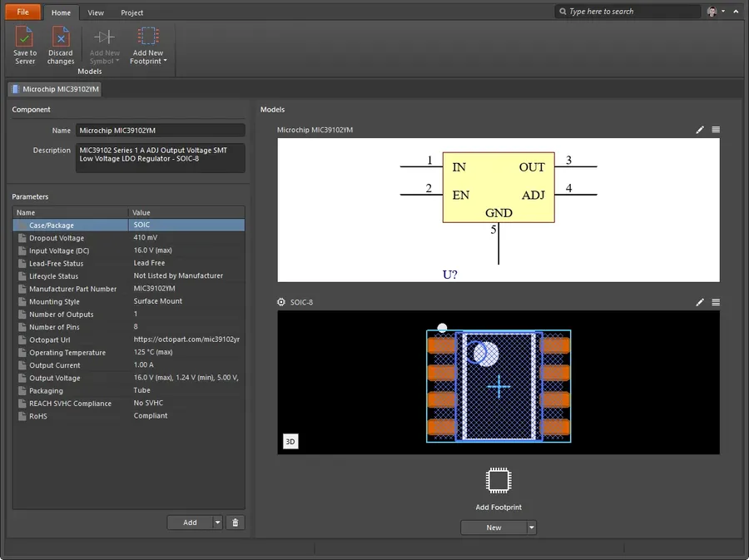Click the Add parameter button
749x560 pixels.
coord(190,523)
